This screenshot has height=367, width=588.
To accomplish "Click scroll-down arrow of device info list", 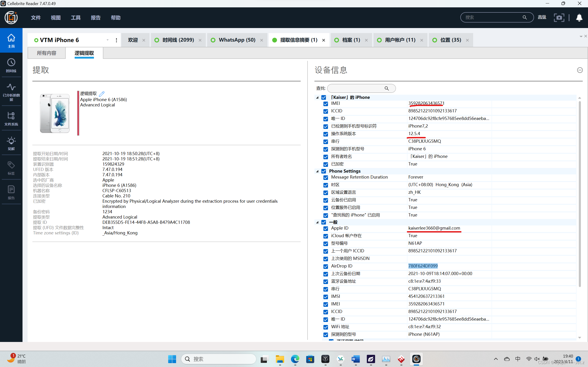I will [x=580, y=337].
